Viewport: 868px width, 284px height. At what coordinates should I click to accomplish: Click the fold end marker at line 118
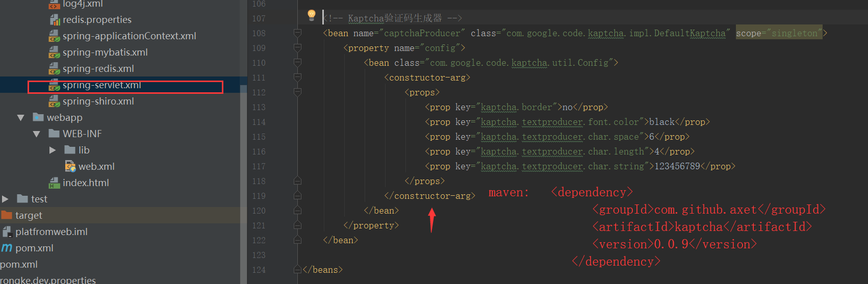coord(298,181)
